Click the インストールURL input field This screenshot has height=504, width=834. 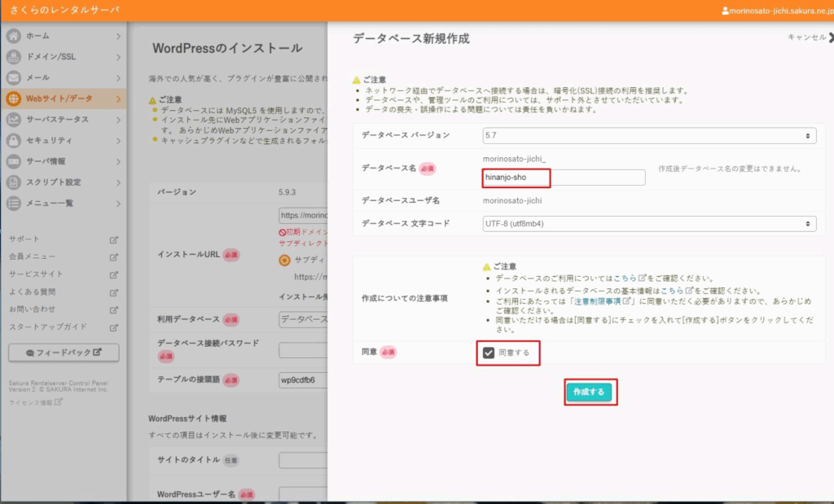[303, 215]
